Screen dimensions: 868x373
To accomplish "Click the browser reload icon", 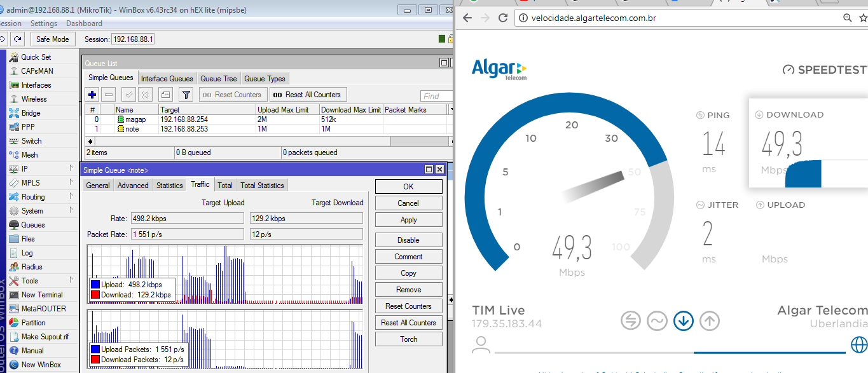I will click(x=503, y=18).
